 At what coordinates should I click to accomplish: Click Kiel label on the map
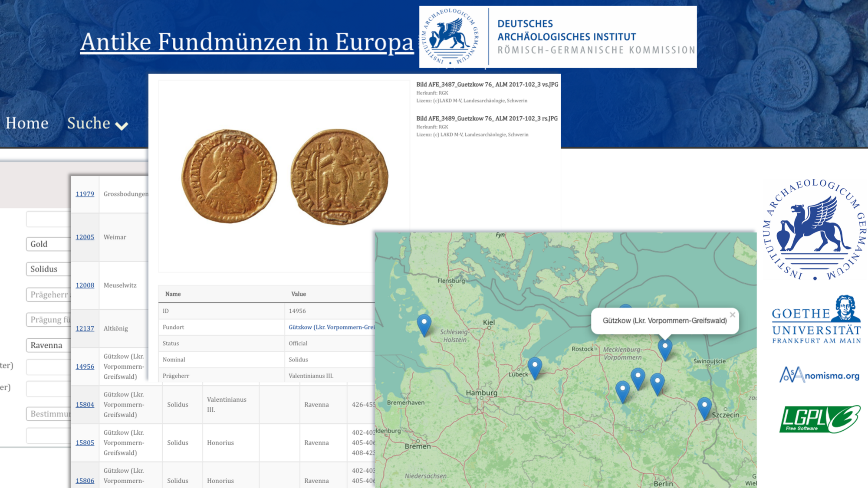[x=489, y=322]
